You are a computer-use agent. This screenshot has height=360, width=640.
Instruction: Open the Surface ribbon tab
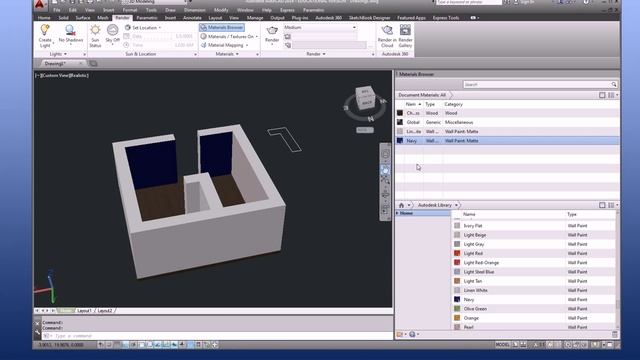pyautogui.click(x=83, y=18)
